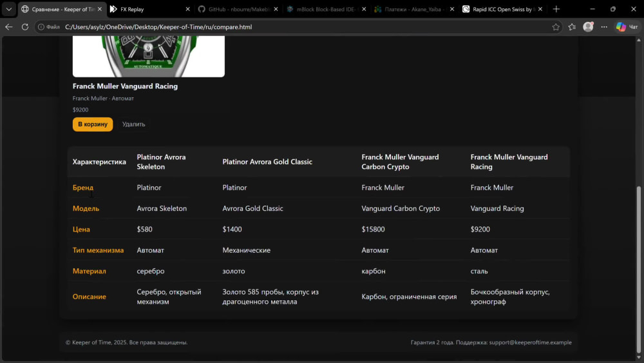Reload the page with refresh icon
Viewport: 644px width, 363px height.
coord(25,26)
